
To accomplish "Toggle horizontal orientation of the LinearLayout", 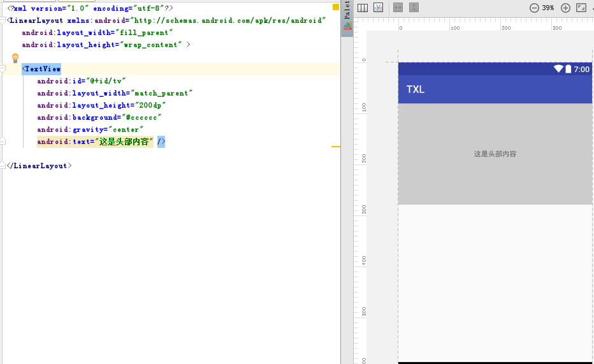I will [363, 8].
